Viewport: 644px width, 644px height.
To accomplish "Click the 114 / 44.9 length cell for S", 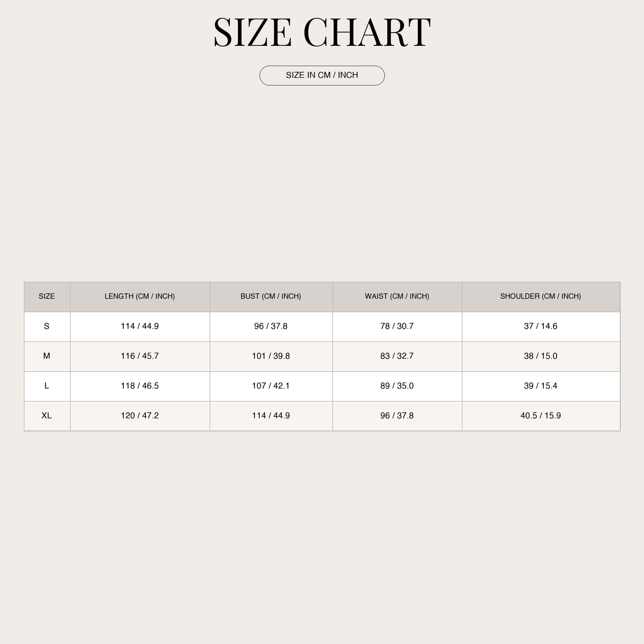I will point(140,327).
